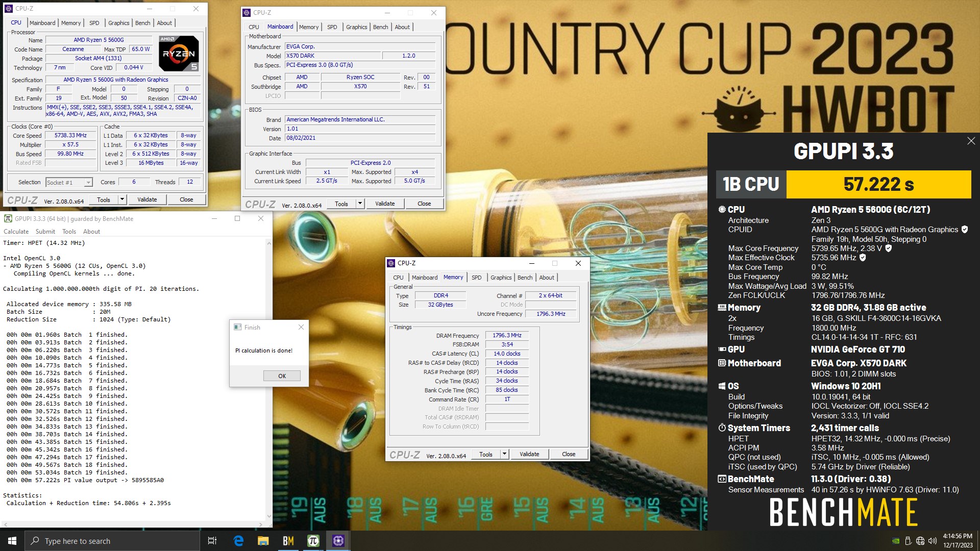Launch Microsoft Edge from taskbar
Image resolution: width=980 pixels, height=551 pixels.
point(238,541)
